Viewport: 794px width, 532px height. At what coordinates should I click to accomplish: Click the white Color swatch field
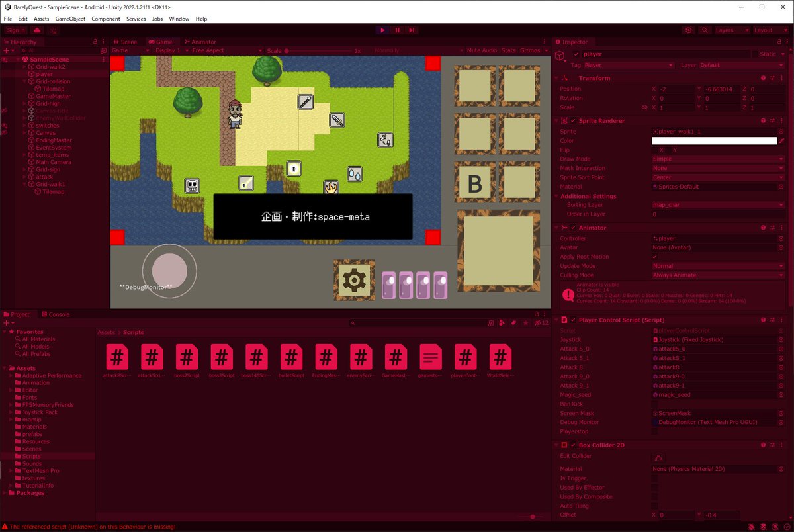(x=714, y=141)
